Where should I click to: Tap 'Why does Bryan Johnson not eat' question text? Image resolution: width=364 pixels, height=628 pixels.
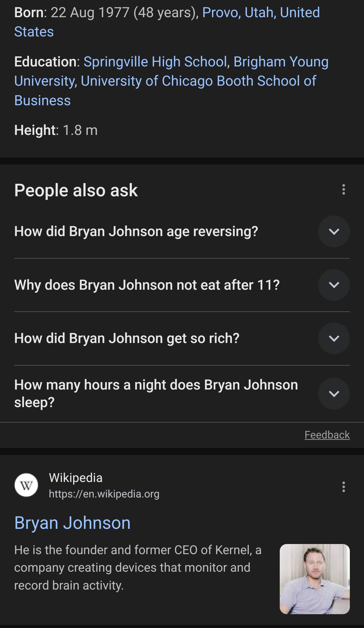pyautogui.click(x=147, y=285)
